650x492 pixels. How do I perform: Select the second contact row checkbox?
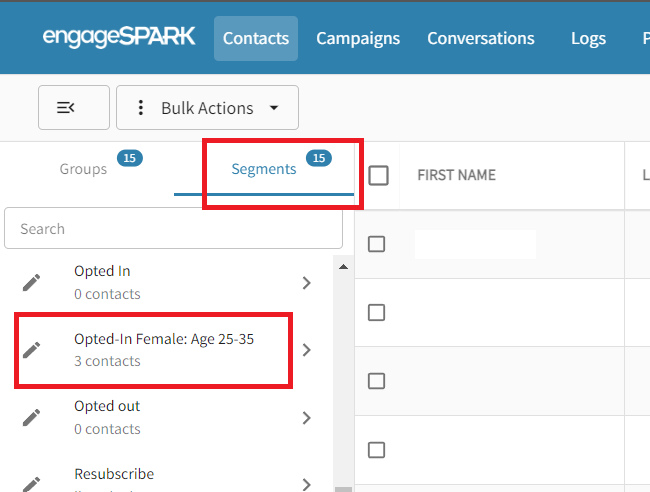[x=376, y=313]
